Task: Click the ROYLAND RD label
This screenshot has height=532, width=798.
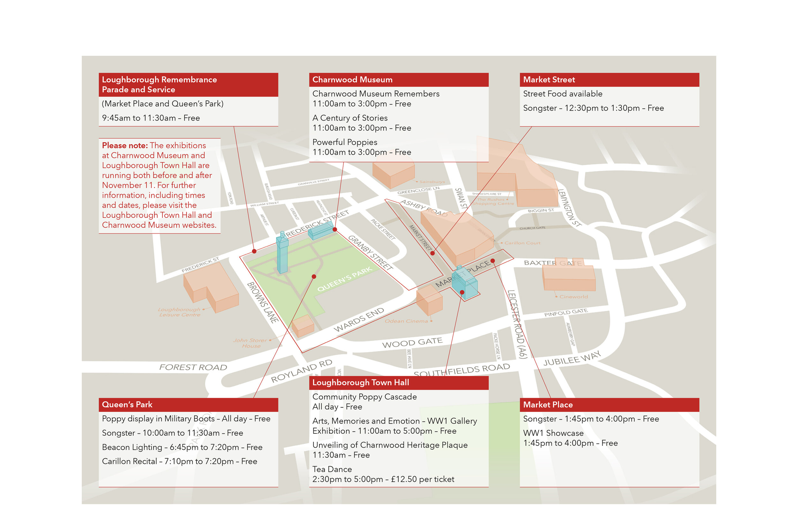Action: [x=302, y=371]
